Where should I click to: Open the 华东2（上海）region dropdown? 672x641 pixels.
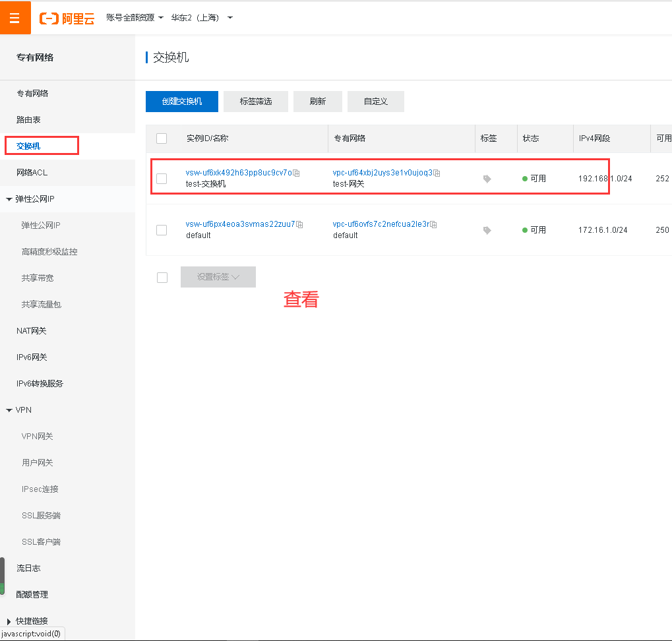click(x=201, y=18)
